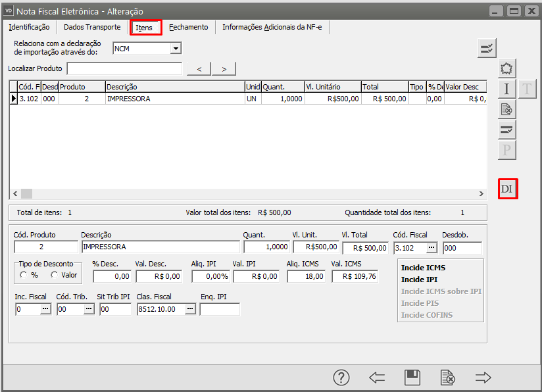542x392 pixels.
Task: Expand the NCM relation dropdown
Action: tap(175, 48)
